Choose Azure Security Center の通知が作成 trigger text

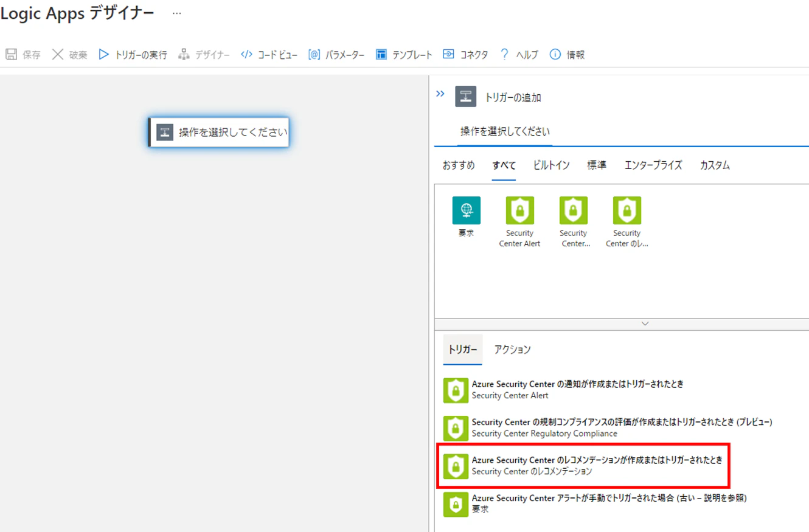577,384
